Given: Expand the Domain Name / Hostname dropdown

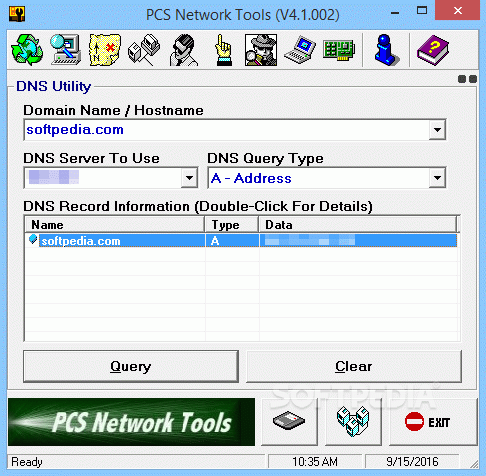Looking at the screenshot, I should tap(437, 129).
